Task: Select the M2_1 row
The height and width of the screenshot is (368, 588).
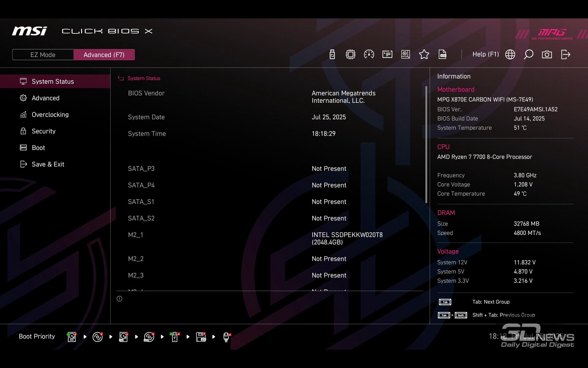Action: 269,239
